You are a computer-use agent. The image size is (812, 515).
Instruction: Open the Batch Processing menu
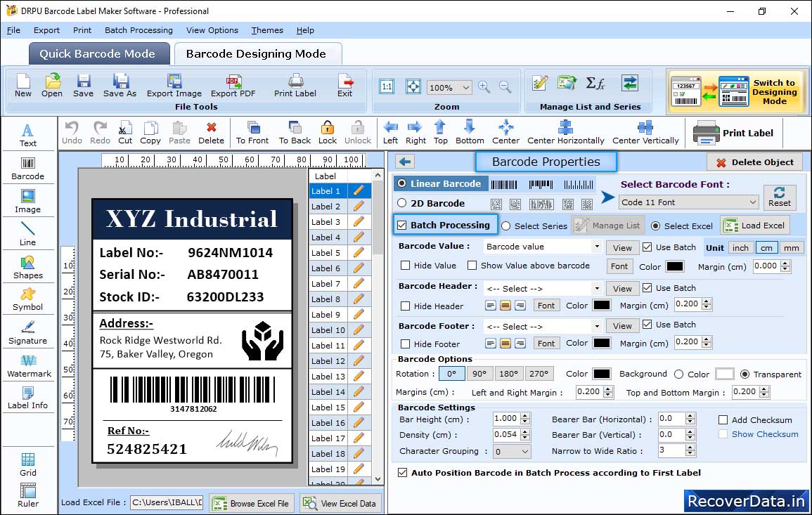138,30
